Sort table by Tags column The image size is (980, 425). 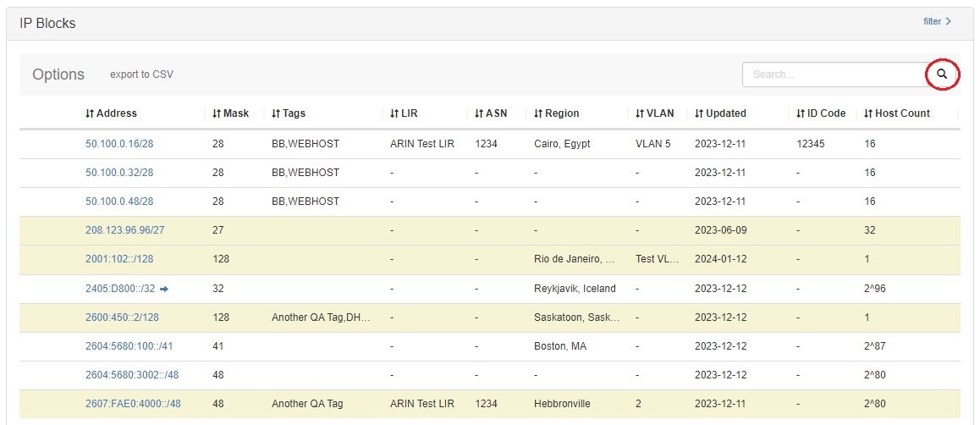[288, 113]
